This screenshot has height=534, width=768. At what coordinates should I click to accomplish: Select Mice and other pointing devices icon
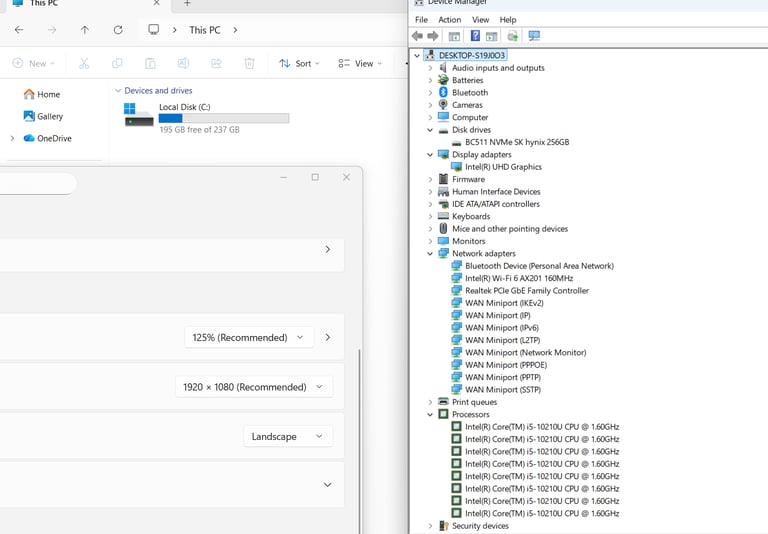[443, 228]
